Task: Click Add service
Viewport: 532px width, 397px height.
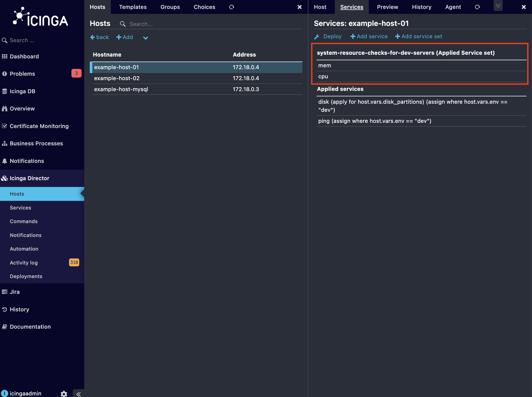Action: [x=369, y=36]
